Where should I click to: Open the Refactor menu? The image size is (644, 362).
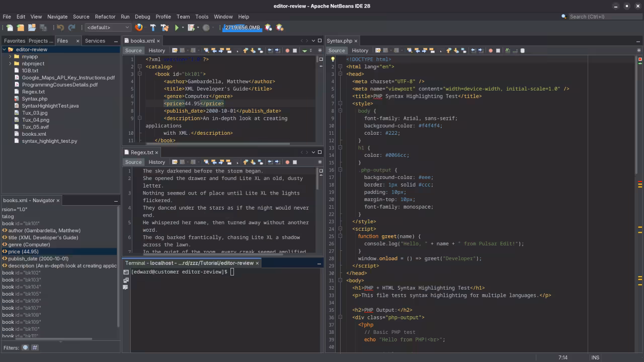[105, 17]
